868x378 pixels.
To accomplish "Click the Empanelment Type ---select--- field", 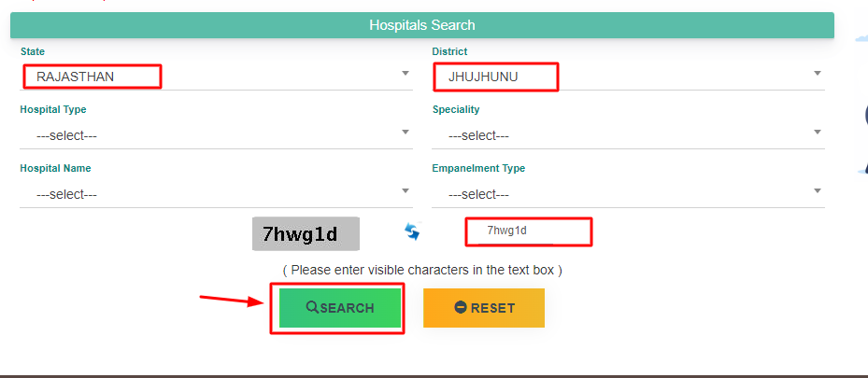I will (628, 194).
